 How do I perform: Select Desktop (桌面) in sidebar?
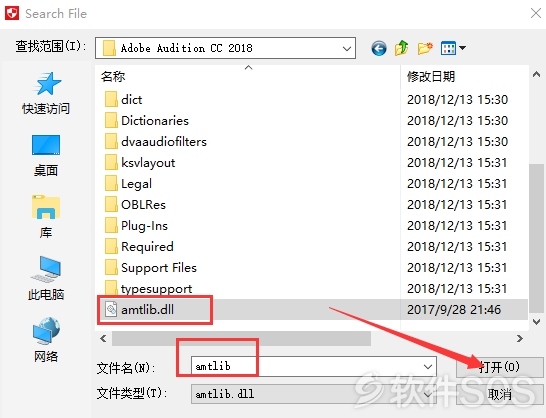click(x=46, y=155)
